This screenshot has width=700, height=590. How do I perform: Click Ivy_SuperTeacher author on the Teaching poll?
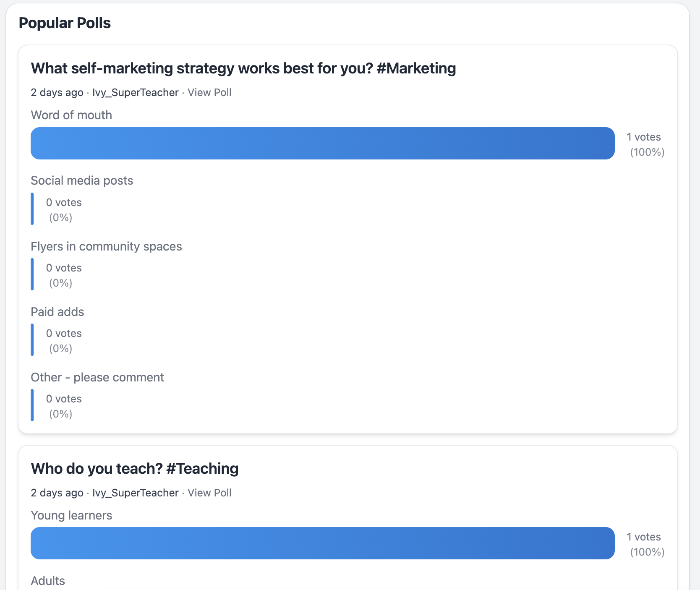click(x=135, y=493)
